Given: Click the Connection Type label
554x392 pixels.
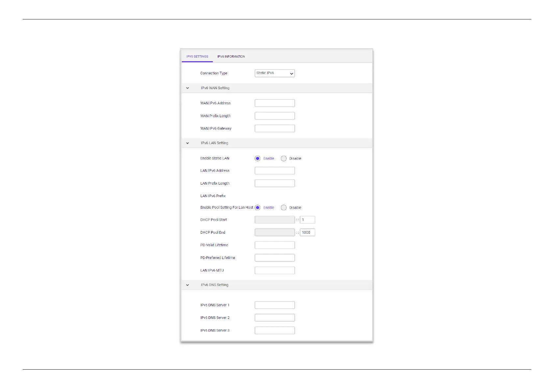Looking at the screenshot, I should tap(214, 73).
